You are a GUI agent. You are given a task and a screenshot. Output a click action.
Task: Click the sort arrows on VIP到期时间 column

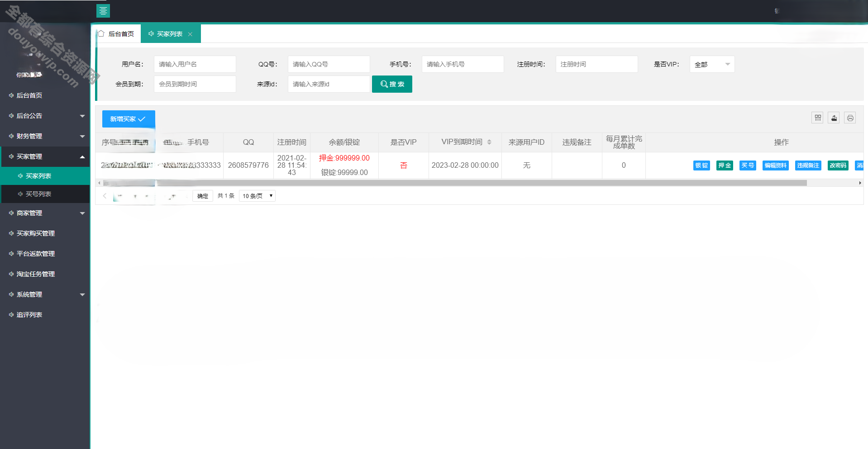tap(489, 142)
